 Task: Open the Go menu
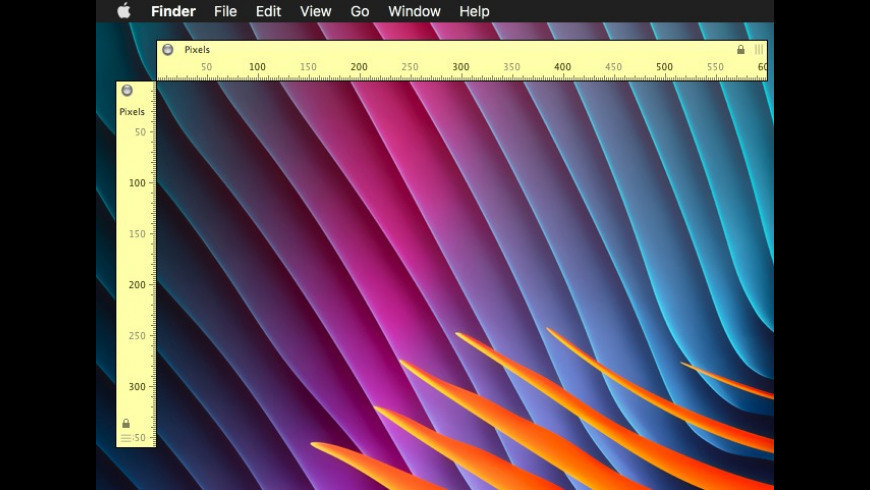point(360,11)
